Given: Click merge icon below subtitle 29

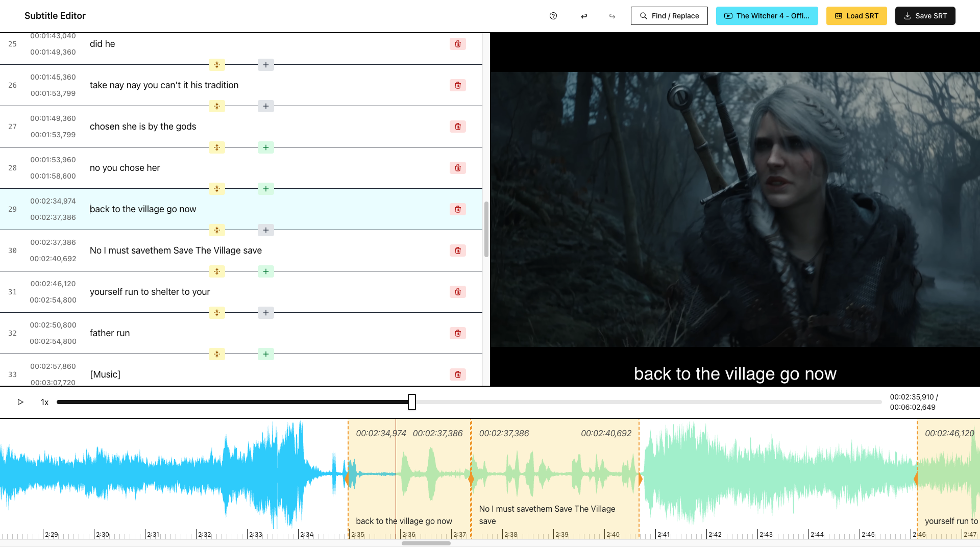Looking at the screenshot, I should click(x=217, y=230).
